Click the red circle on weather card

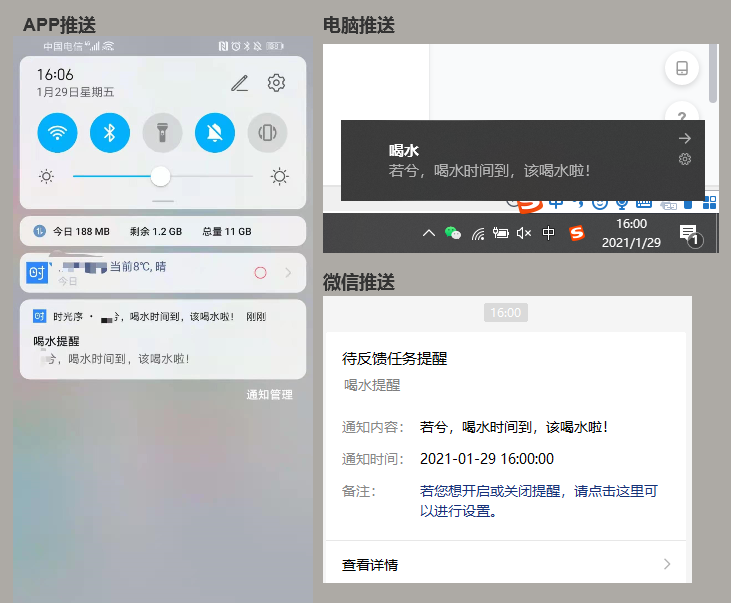(260, 273)
